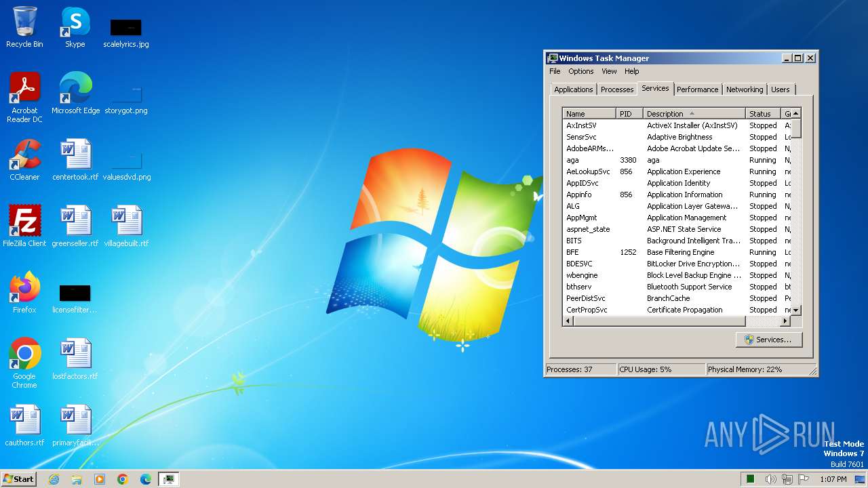The image size is (868, 488).
Task: Open Microsoft Edge desktop shortcut
Action: click(75, 94)
